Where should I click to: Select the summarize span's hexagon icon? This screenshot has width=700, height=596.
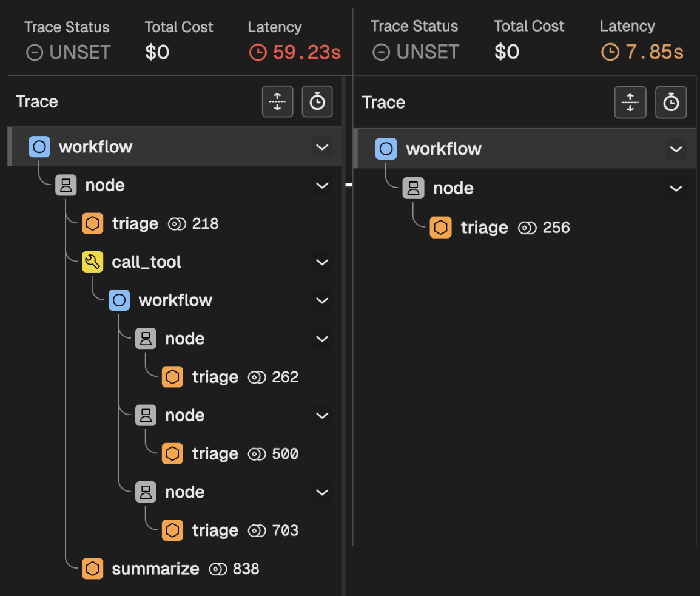(x=92, y=569)
